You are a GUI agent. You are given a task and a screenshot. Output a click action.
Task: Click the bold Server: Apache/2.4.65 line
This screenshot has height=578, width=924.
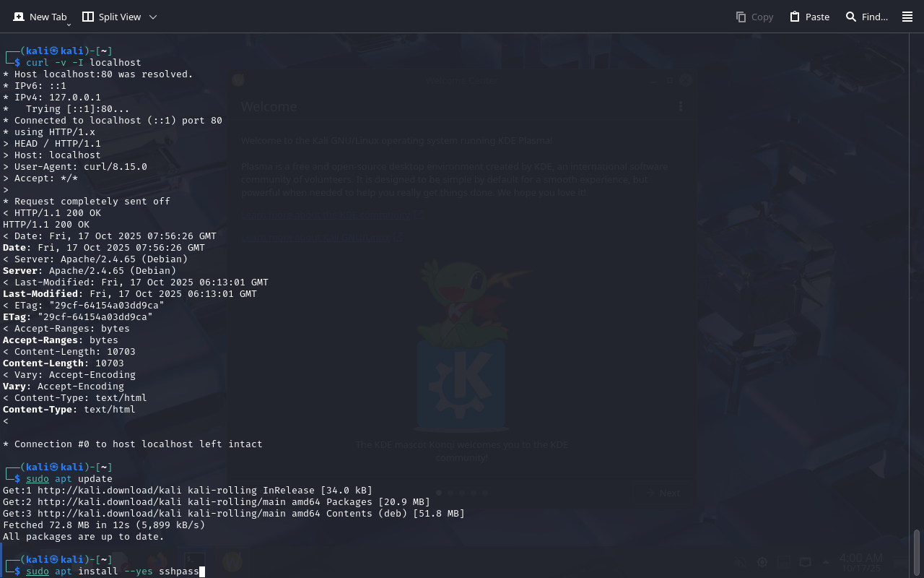point(95,271)
